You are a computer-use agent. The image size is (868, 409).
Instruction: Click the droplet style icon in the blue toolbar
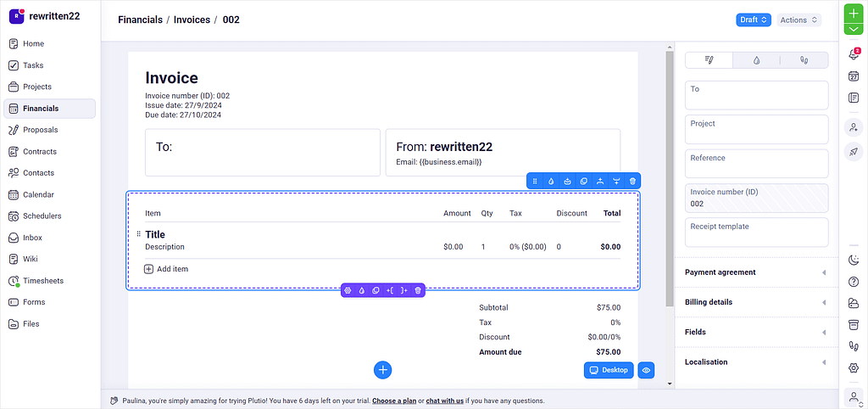(551, 182)
